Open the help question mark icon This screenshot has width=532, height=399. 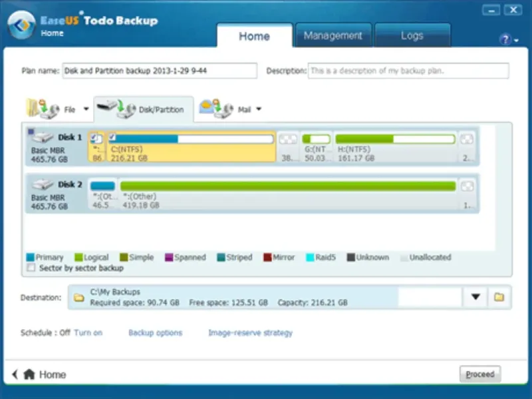point(505,40)
